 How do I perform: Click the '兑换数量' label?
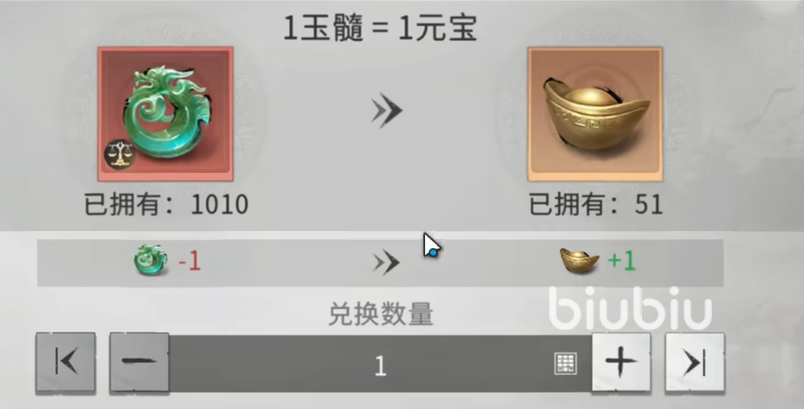[x=380, y=314]
